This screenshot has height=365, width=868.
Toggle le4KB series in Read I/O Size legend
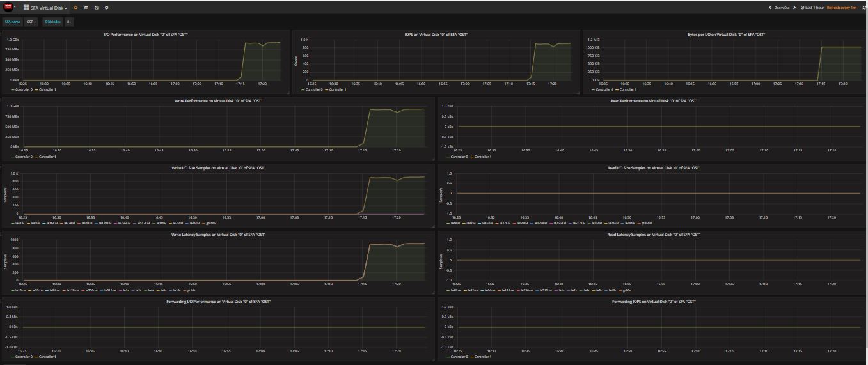(455, 223)
